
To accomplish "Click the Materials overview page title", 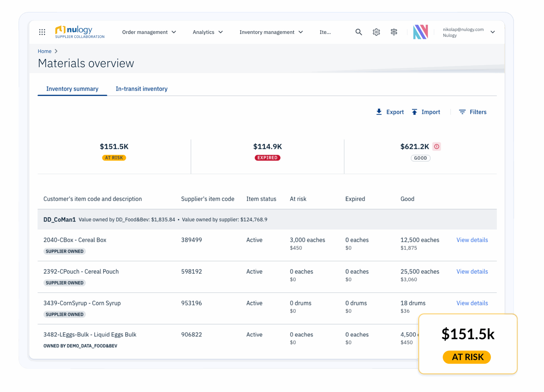I will tap(86, 64).
